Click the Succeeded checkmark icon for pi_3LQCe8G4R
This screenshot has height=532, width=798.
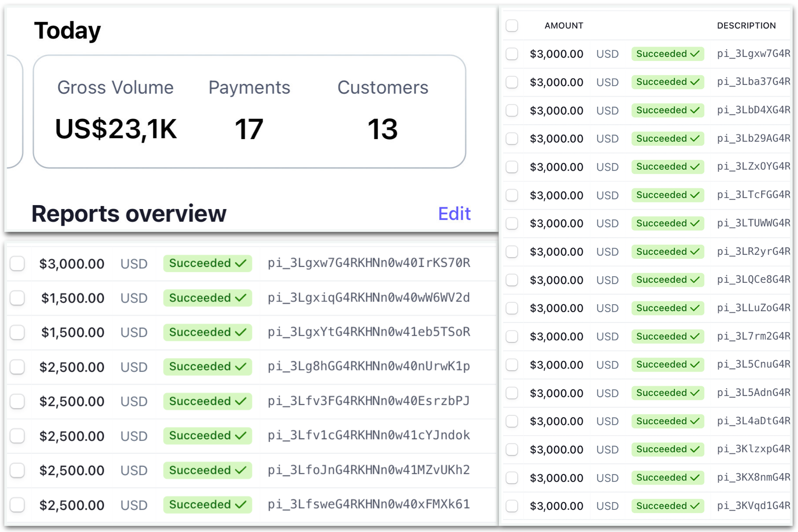[x=695, y=280]
